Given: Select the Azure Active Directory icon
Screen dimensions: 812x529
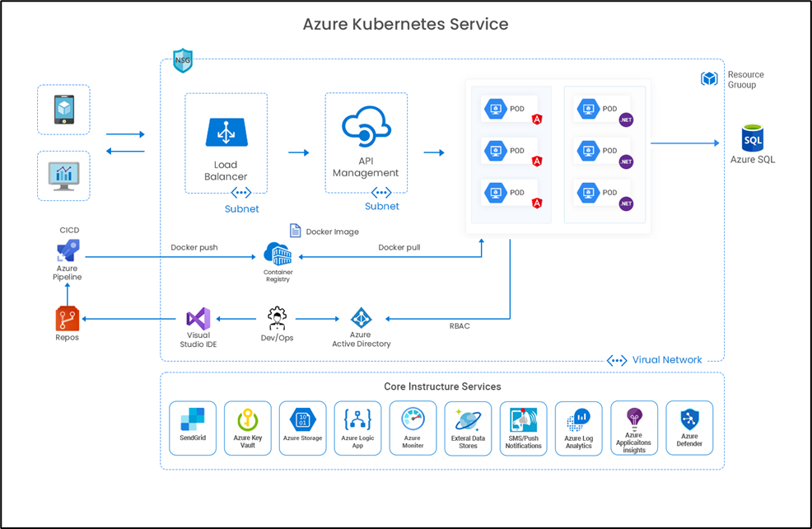Looking at the screenshot, I should click(361, 318).
